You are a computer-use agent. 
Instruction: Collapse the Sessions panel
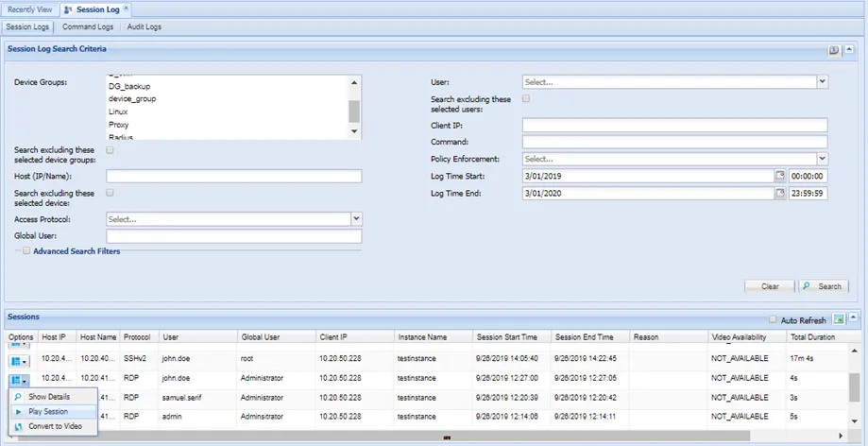click(x=854, y=317)
